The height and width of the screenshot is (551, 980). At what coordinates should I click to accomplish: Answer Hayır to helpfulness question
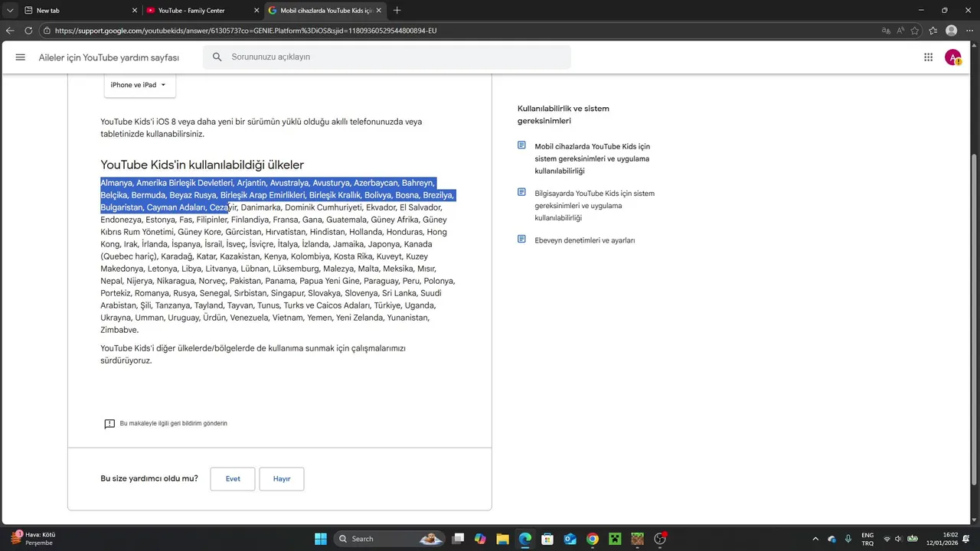pyautogui.click(x=282, y=479)
